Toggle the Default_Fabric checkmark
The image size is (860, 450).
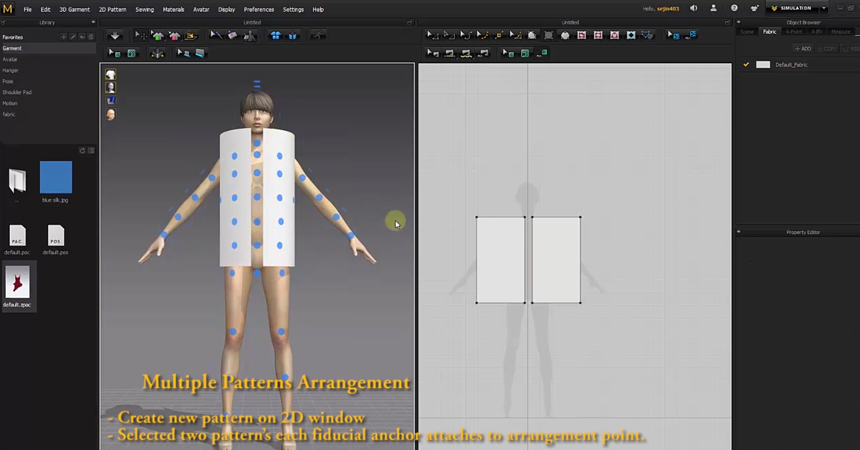(x=746, y=65)
